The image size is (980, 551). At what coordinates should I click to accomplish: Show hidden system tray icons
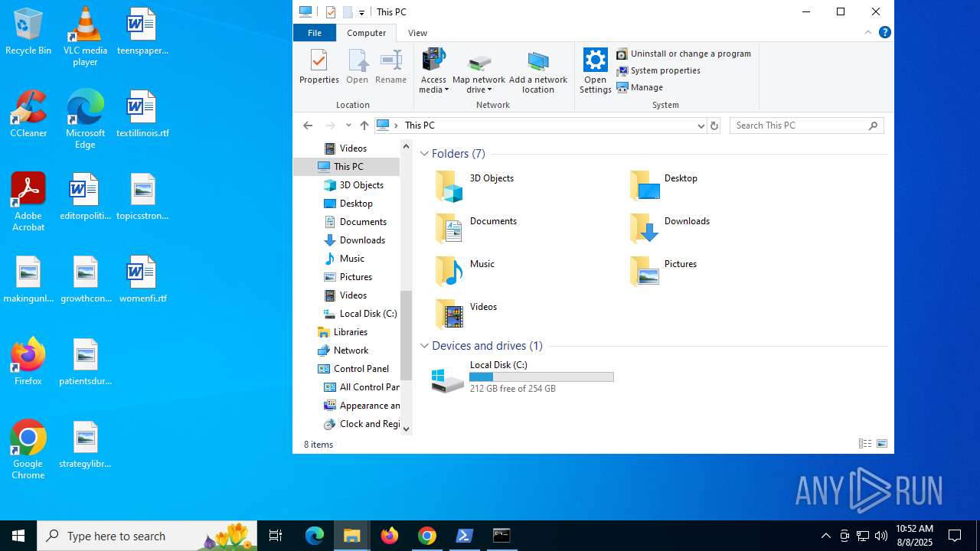(x=825, y=536)
